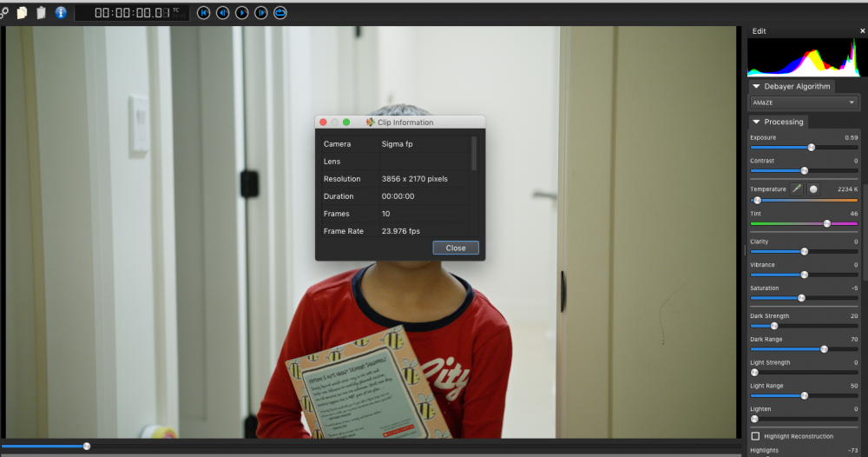The width and height of the screenshot is (868, 457).
Task: Click the Highlights value -73
Action: [x=852, y=450]
